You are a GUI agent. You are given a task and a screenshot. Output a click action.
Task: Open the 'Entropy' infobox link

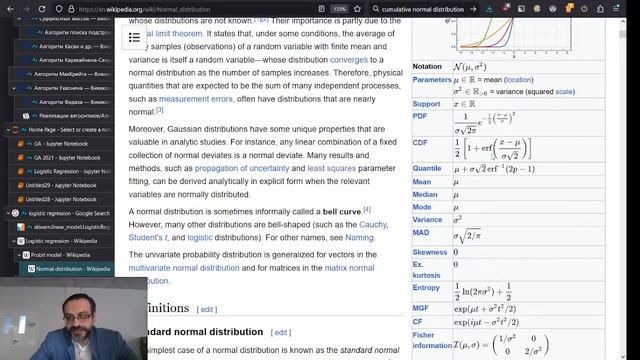(426, 287)
